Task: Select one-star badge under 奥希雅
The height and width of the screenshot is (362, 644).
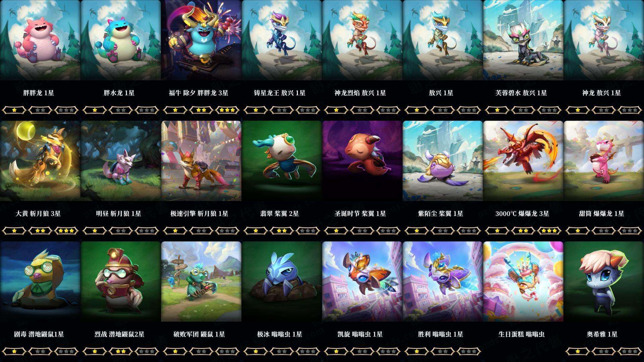Action: click(578, 351)
